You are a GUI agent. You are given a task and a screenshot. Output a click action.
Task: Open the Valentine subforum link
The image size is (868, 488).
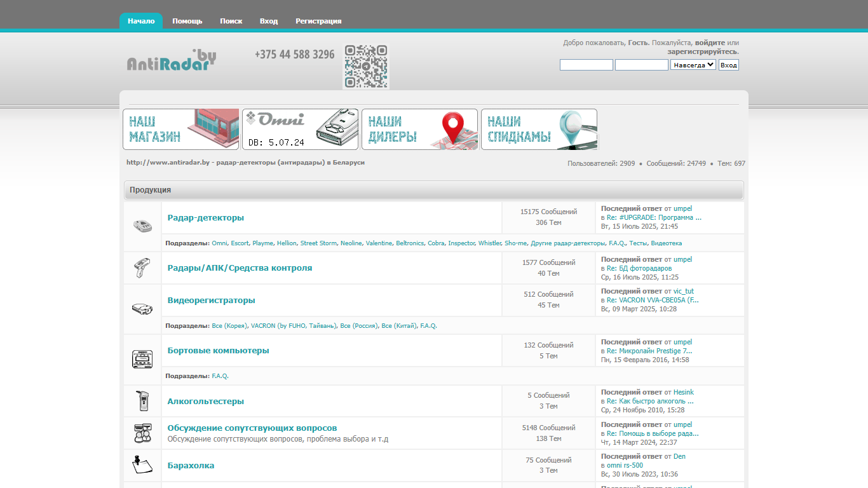[x=379, y=243]
